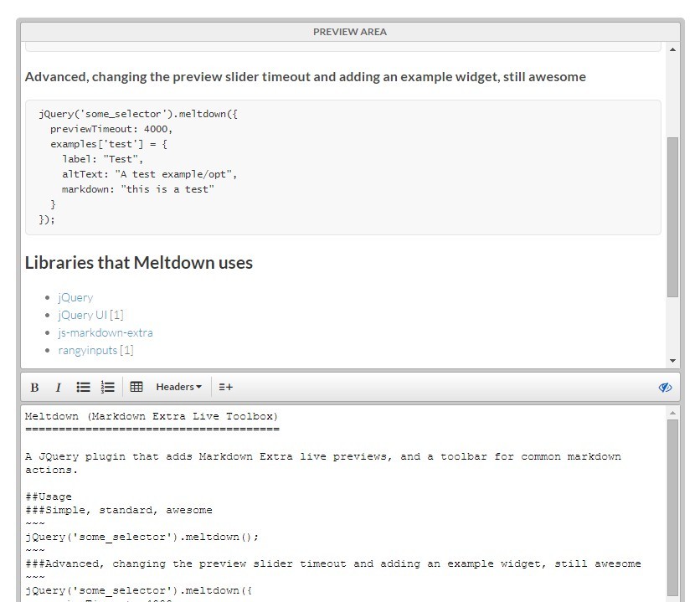Open the examples insert menu icon

[x=225, y=387]
